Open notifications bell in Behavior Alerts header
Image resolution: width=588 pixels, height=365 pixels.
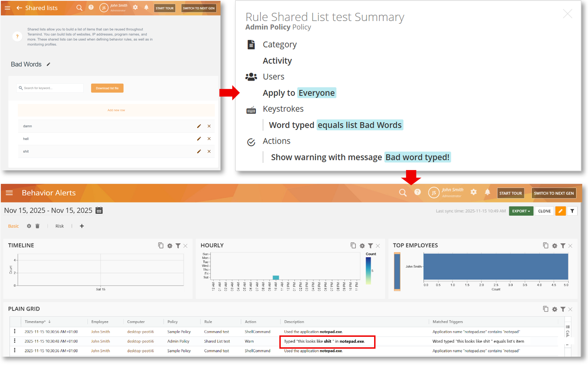pos(488,192)
